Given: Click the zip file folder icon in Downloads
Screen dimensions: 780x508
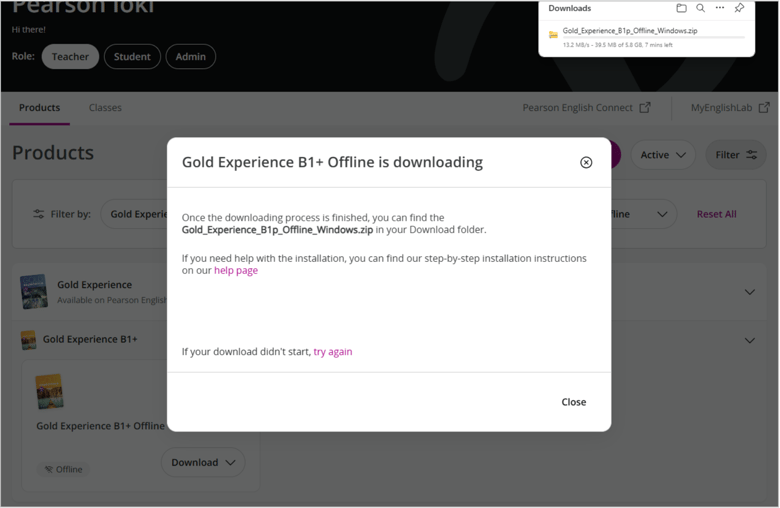Looking at the screenshot, I should point(553,34).
